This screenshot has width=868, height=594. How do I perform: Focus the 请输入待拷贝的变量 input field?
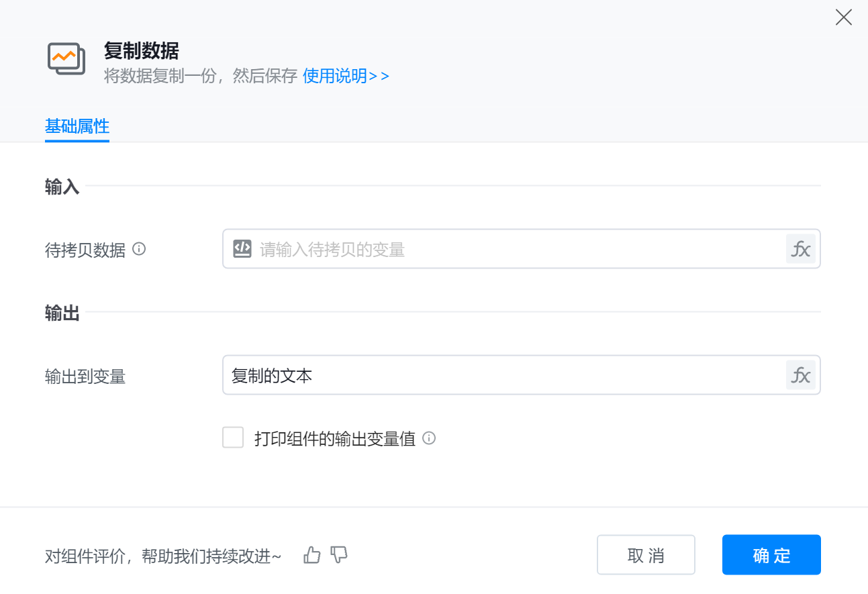point(510,249)
